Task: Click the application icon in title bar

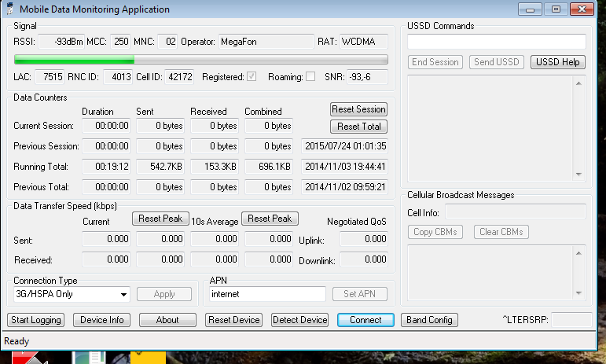Action: pyautogui.click(x=9, y=9)
